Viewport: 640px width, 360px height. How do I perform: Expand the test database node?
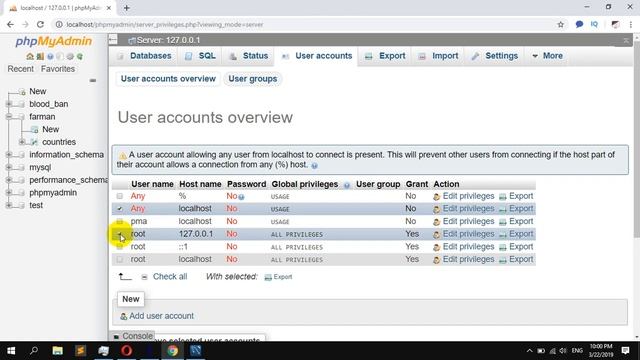9,205
